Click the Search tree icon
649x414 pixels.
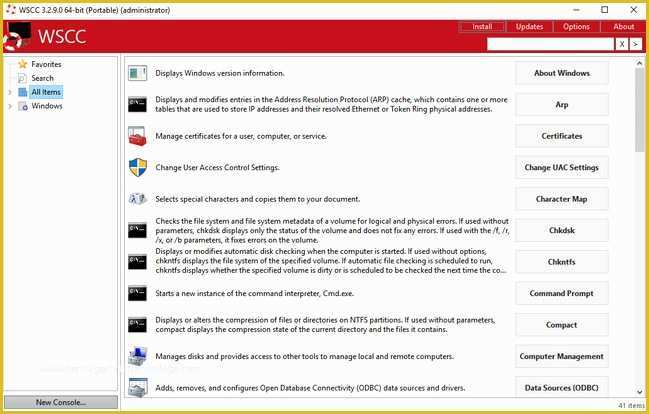pyautogui.click(x=22, y=78)
